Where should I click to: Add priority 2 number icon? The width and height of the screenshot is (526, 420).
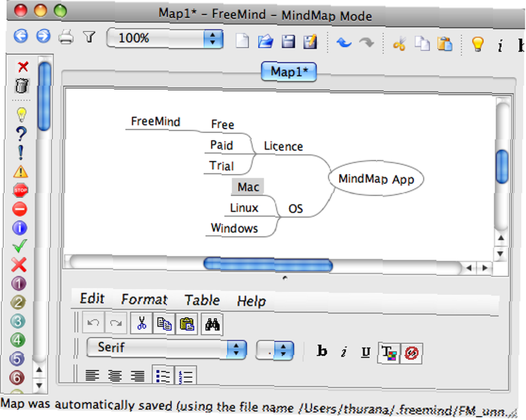pos(18,302)
